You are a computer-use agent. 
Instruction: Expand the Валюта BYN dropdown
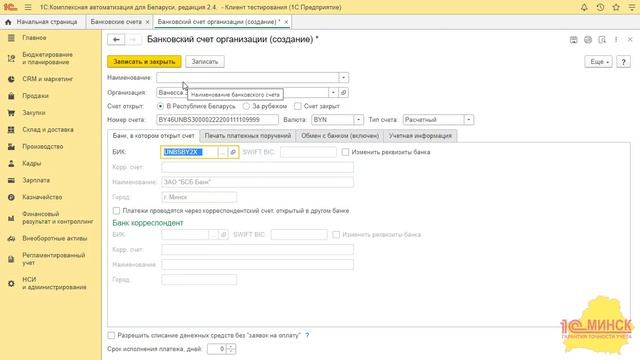[x=358, y=120]
